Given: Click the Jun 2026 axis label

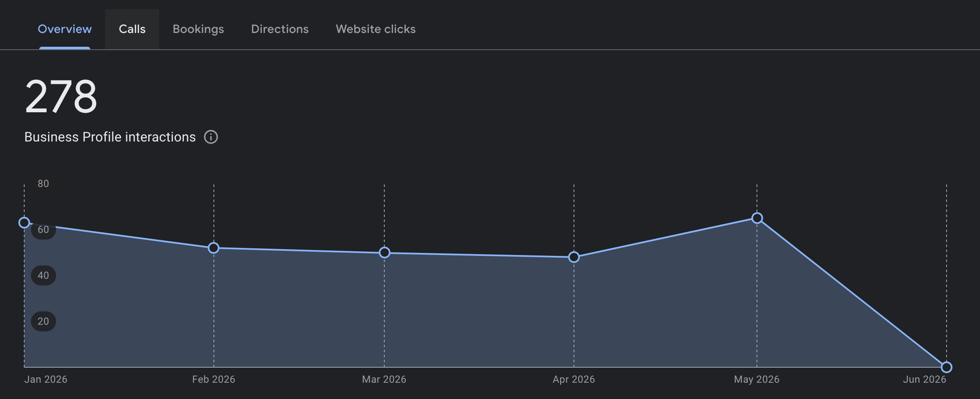Looking at the screenshot, I should (x=924, y=379).
